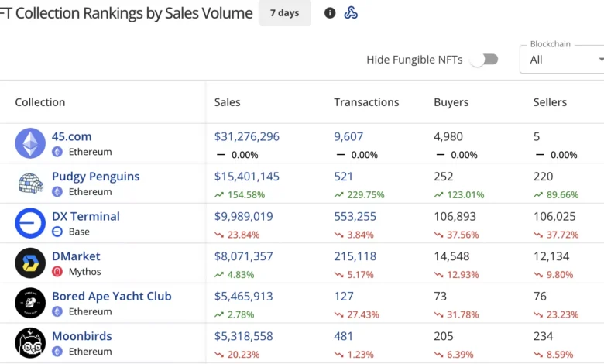Screen dimensions: 604x364
Task: Sort by Transactions column header
Action: [x=366, y=102]
